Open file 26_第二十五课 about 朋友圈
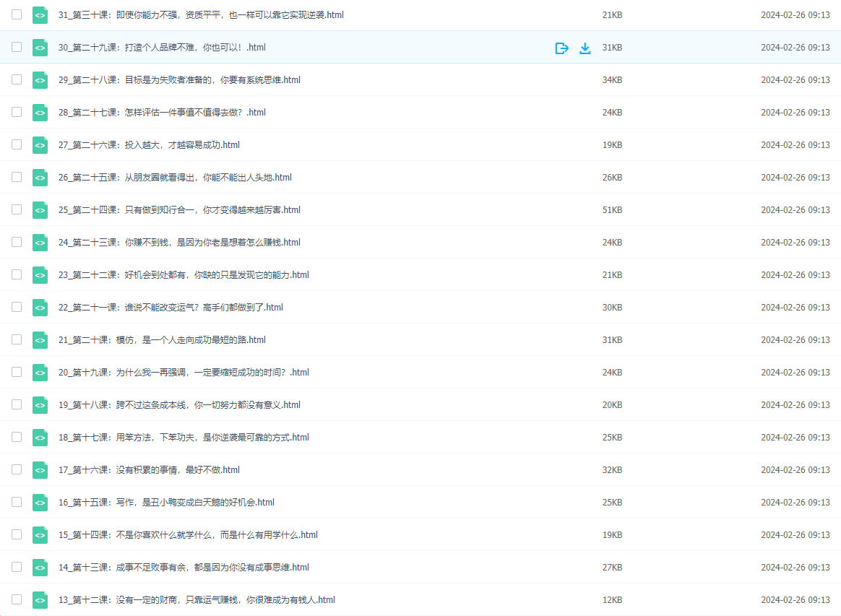The height and width of the screenshot is (616, 841). click(x=175, y=178)
